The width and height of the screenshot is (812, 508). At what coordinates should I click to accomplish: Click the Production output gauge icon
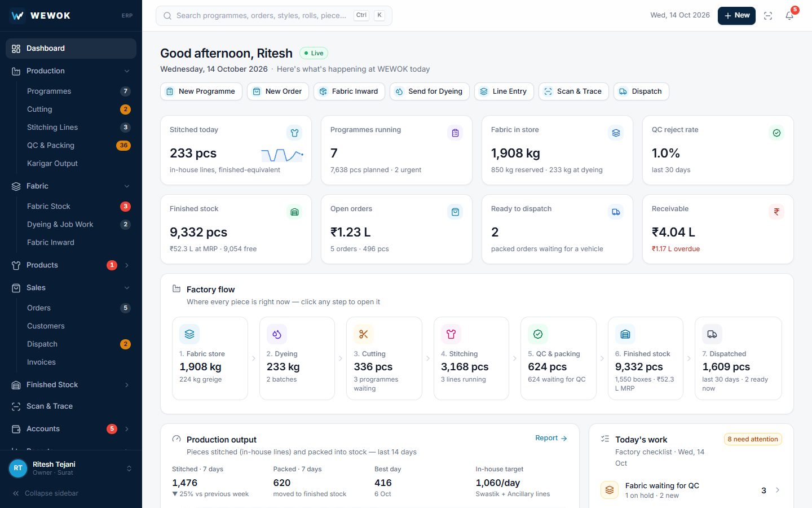[x=176, y=439]
